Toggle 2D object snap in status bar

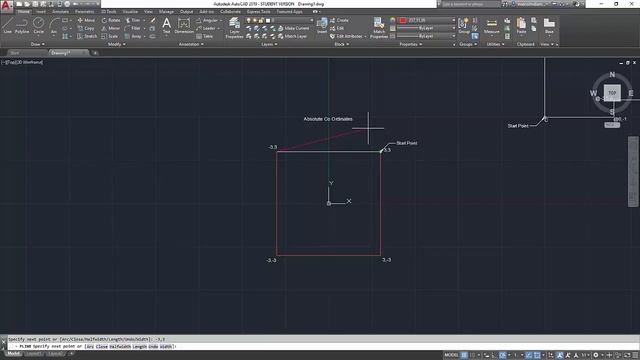pyautogui.click(x=537, y=355)
